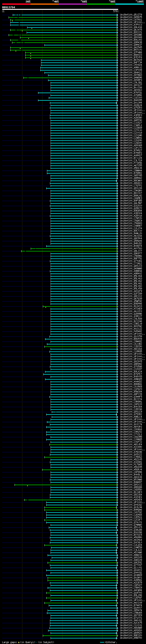Select the UniRef100_A4S1F9 label
Image resolution: width=146 pixels, height=644 pixels.
pyautogui.click(x=131, y=291)
